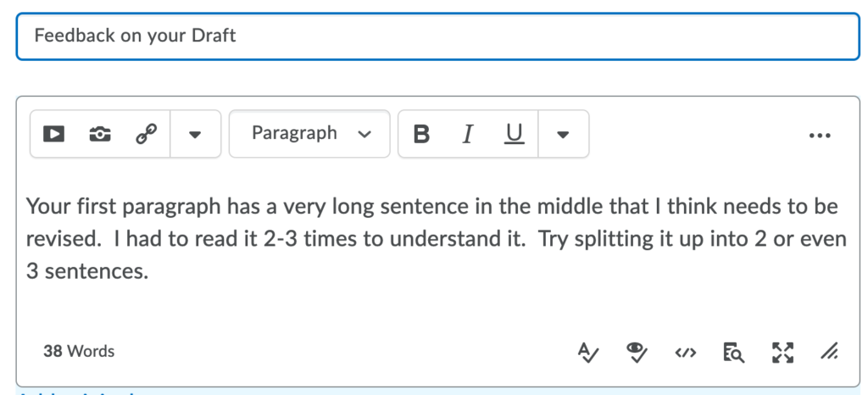Switch the editor to fullscreen mode
This screenshot has height=395, width=868.
pos(782,352)
